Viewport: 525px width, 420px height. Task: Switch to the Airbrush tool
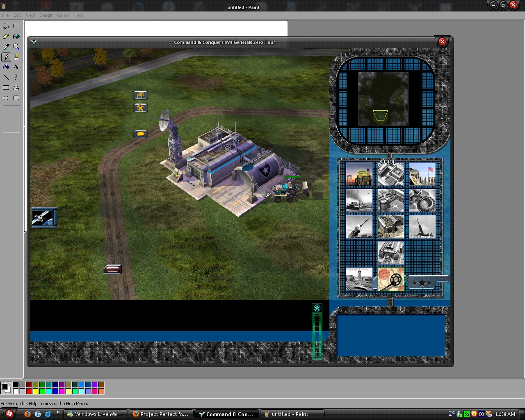(x=6, y=67)
